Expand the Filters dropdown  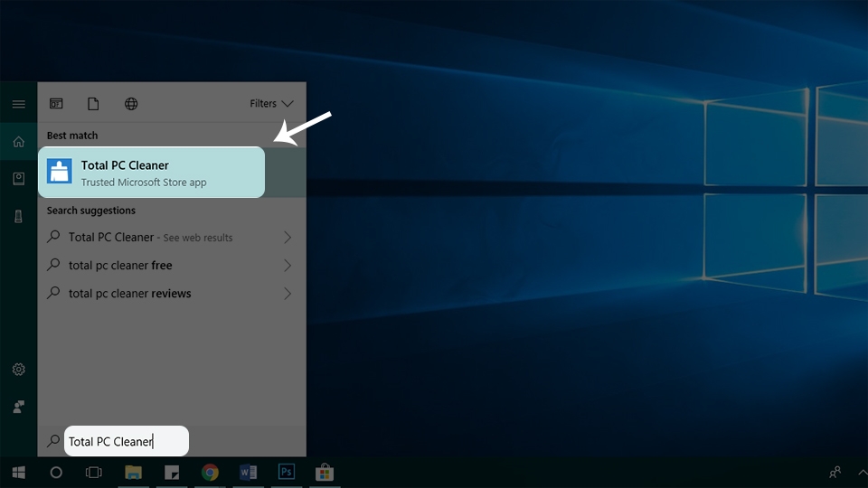click(x=271, y=103)
